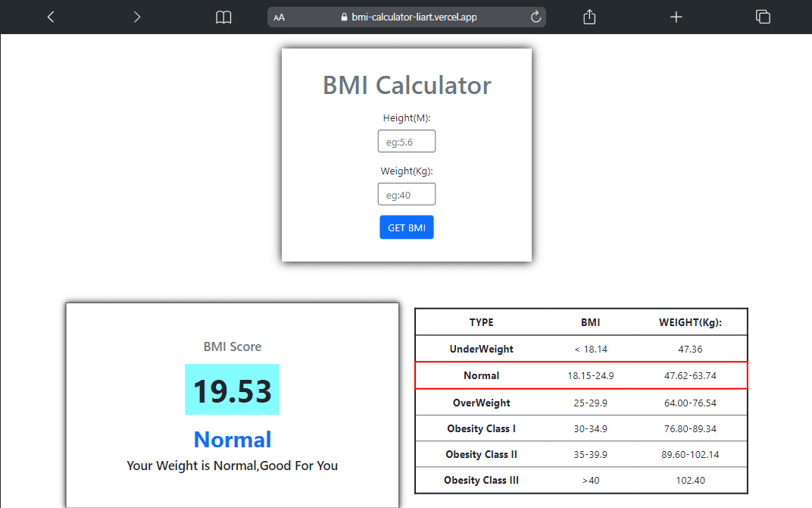Navigate forward in browser history
This screenshot has width=812, height=508.
[136, 16]
